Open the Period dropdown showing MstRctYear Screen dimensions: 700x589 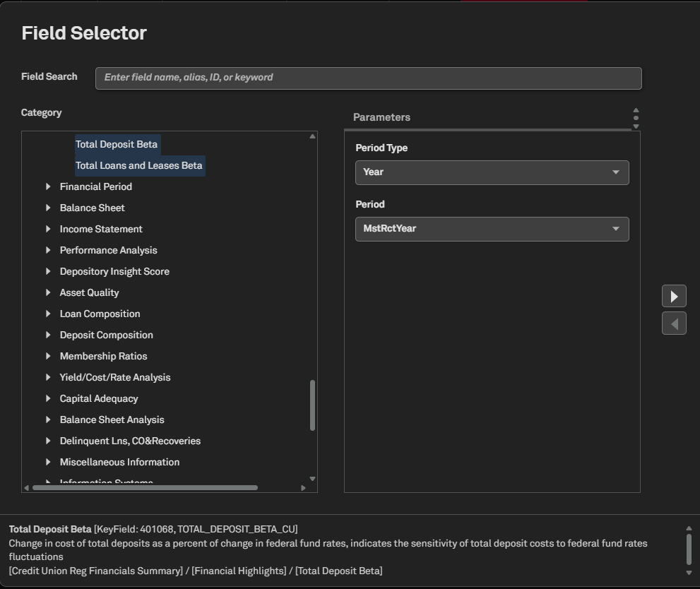click(492, 229)
